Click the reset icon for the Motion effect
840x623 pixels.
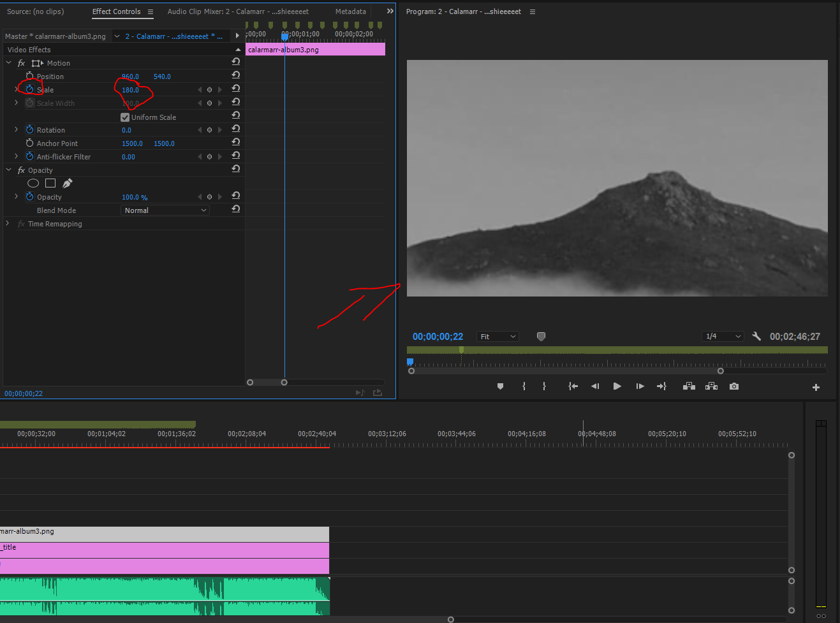click(235, 61)
